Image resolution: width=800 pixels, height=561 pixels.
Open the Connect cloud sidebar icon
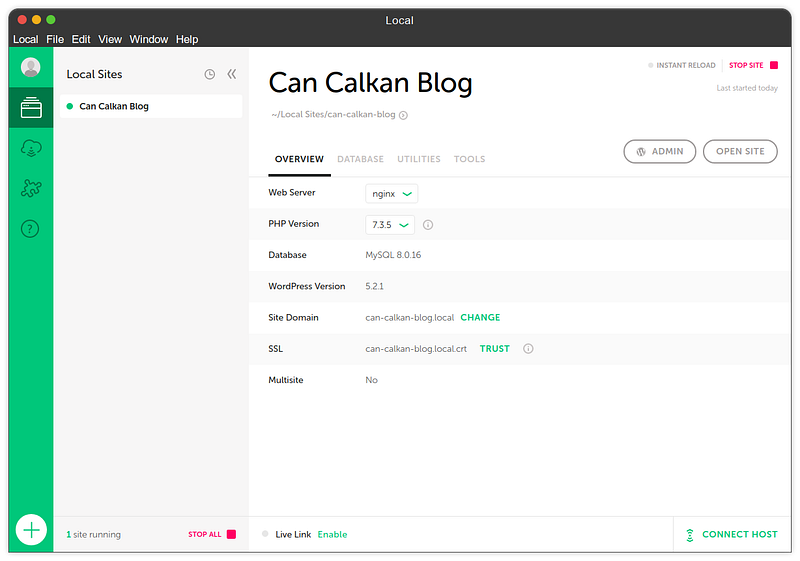(31, 148)
